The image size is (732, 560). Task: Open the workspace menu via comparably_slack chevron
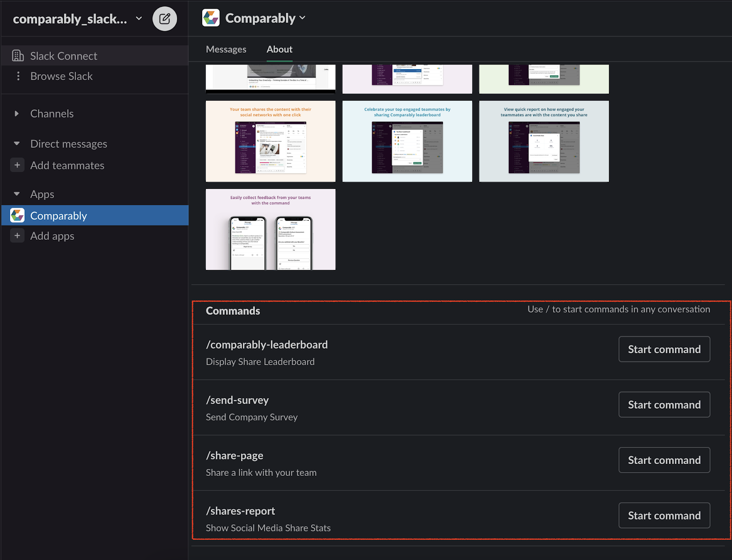pos(138,19)
